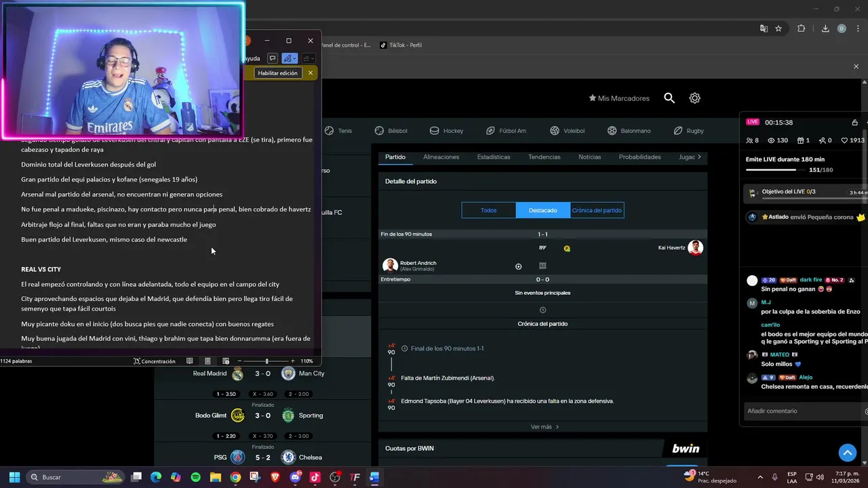Open PSG 5 - 2 Chelsea match
The width and height of the screenshot is (868, 488).
262,457
